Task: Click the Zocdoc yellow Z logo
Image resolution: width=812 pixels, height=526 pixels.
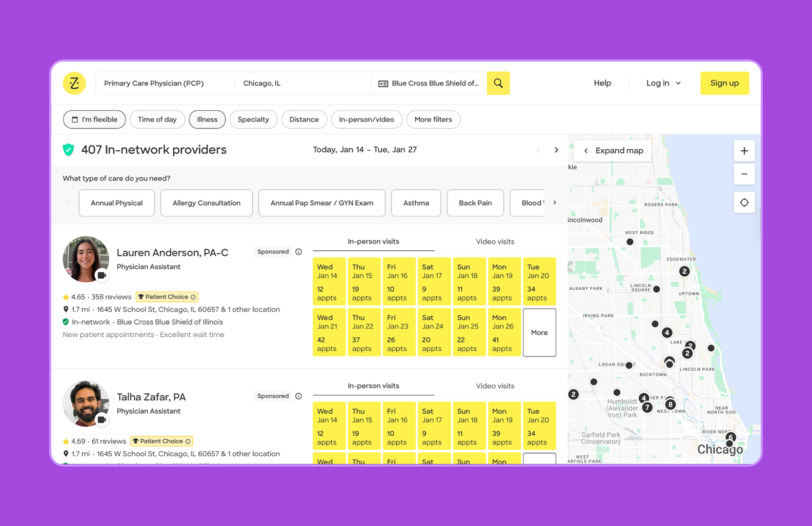Action: click(x=74, y=83)
